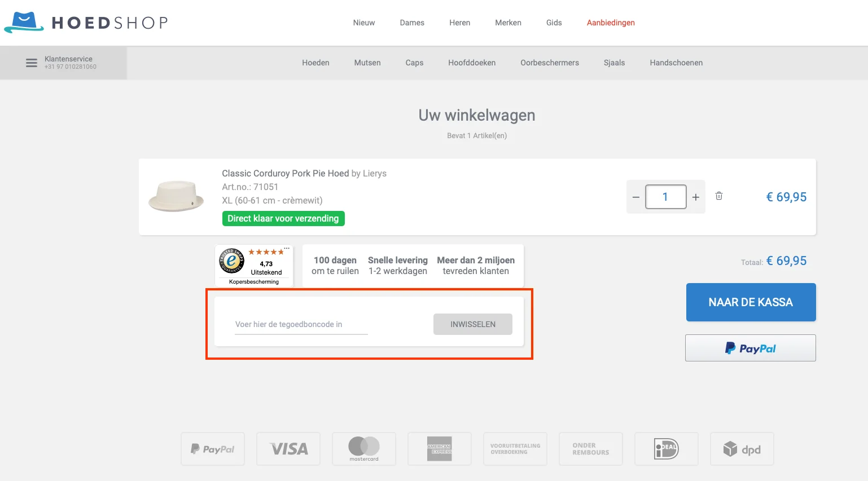Screen dimensions: 868x481
Task: Select the iDEAL payment icon
Action: click(x=667, y=448)
